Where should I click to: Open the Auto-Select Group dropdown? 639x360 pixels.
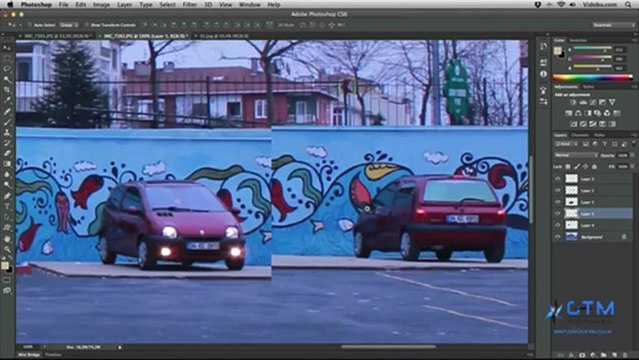(x=69, y=25)
